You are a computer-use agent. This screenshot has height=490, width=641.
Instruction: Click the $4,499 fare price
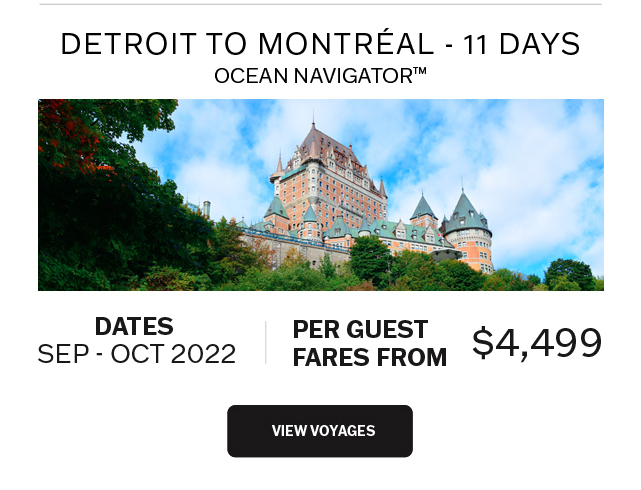tap(537, 343)
